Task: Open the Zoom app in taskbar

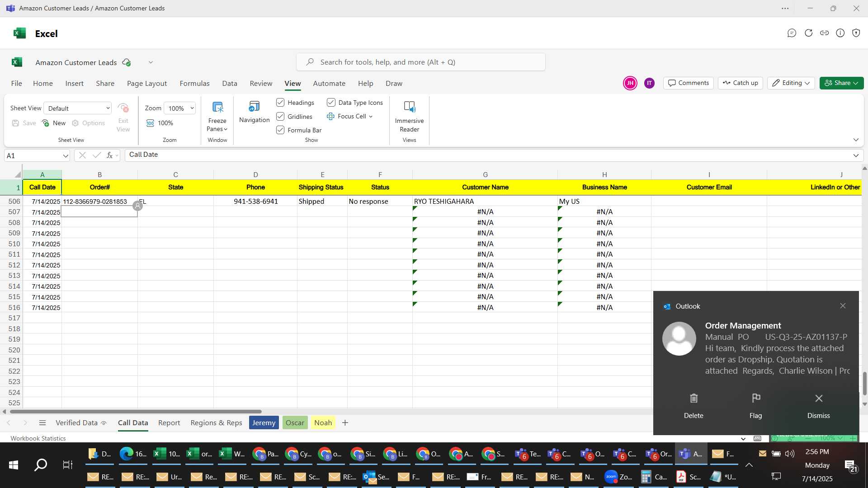Action: pyautogui.click(x=618, y=477)
